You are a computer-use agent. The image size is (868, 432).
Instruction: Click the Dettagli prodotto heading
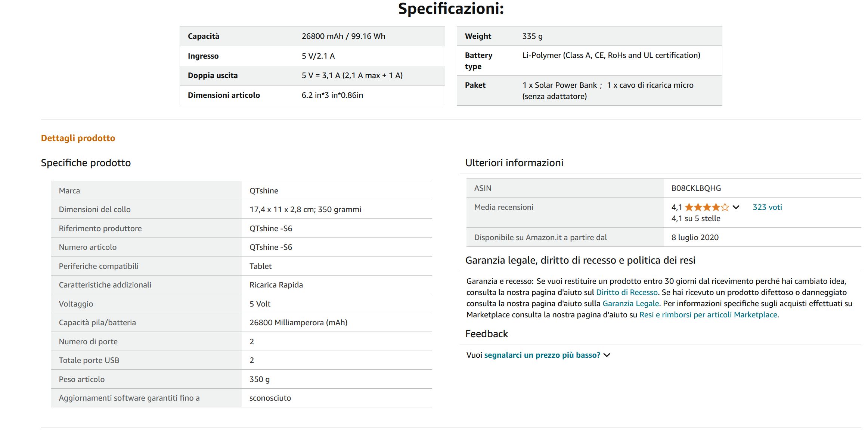point(78,138)
